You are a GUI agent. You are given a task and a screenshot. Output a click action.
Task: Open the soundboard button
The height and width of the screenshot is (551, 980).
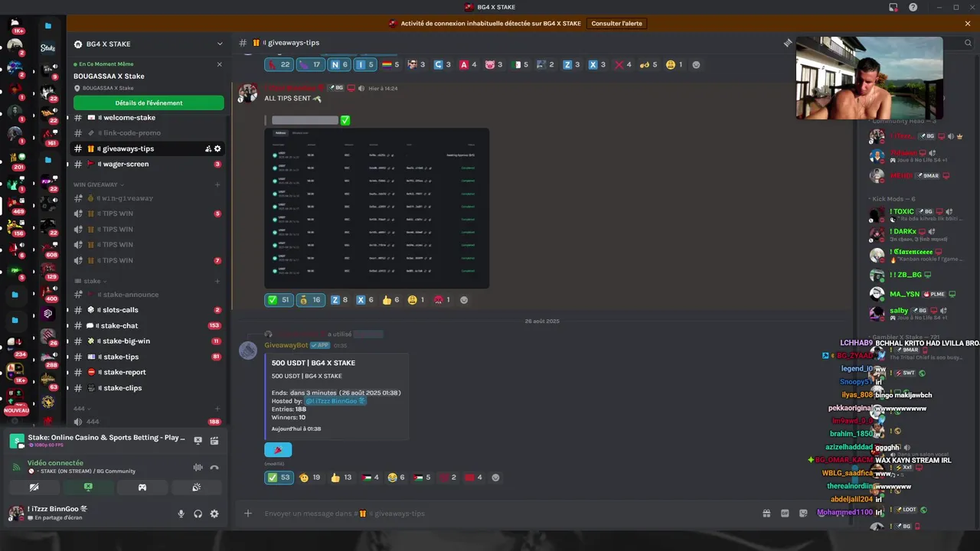[x=197, y=487]
